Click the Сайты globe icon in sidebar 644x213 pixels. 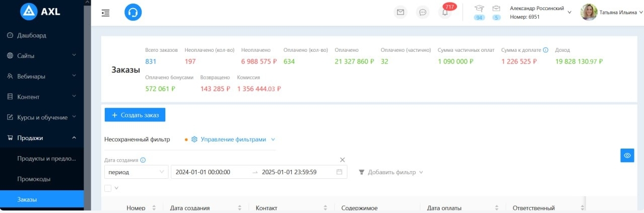pyautogui.click(x=10, y=56)
